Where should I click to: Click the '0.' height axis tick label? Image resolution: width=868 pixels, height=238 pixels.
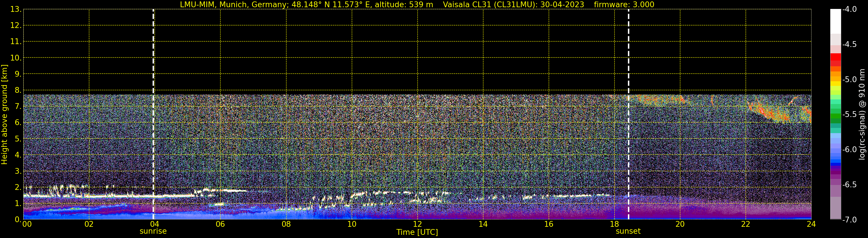(18, 220)
